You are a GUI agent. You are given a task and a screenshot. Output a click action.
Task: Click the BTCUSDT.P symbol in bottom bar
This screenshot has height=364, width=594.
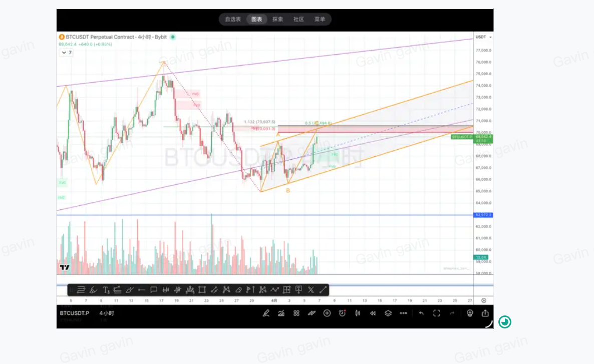tap(75, 313)
